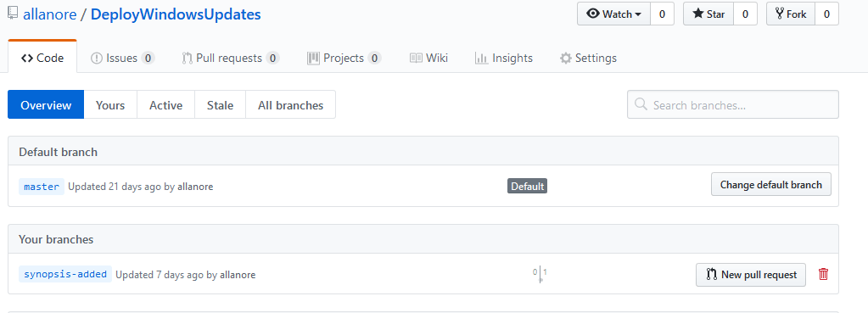Open the master branch link
Screen dimensions: 868x313
point(42,187)
